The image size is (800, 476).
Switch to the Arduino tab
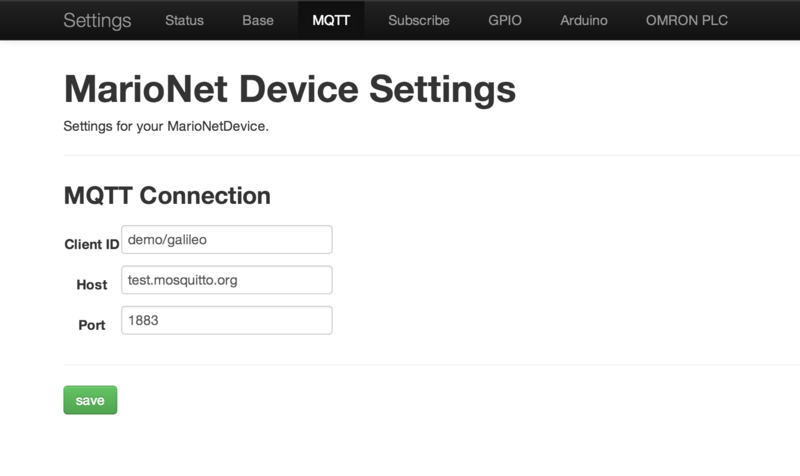tap(584, 20)
